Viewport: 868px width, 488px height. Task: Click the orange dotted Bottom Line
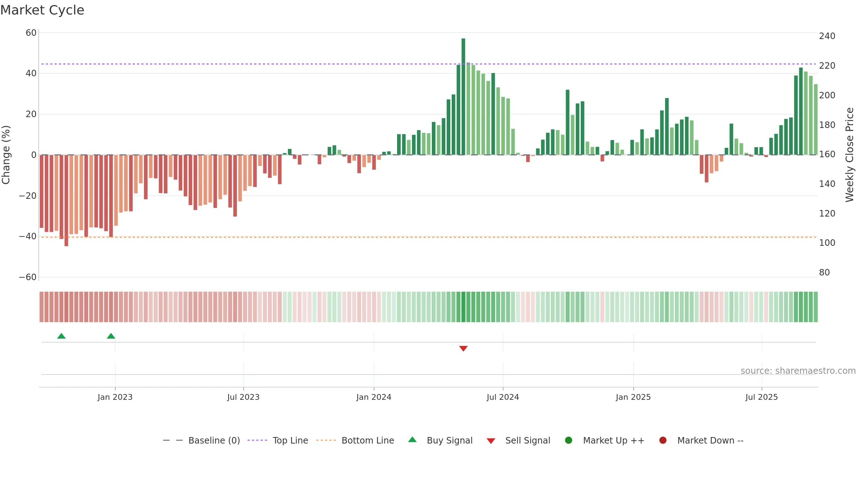pyautogui.click(x=429, y=237)
